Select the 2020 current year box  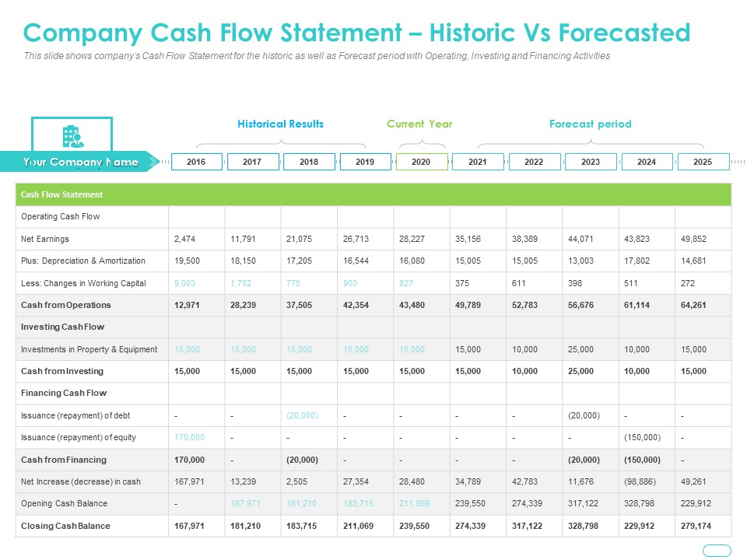pyautogui.click(x=422, y=162)
